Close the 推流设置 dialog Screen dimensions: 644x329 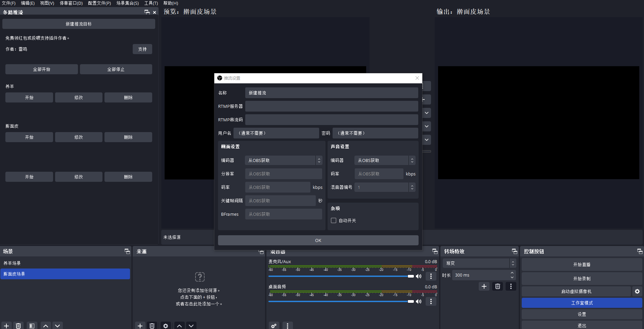[x=417, y=78]
